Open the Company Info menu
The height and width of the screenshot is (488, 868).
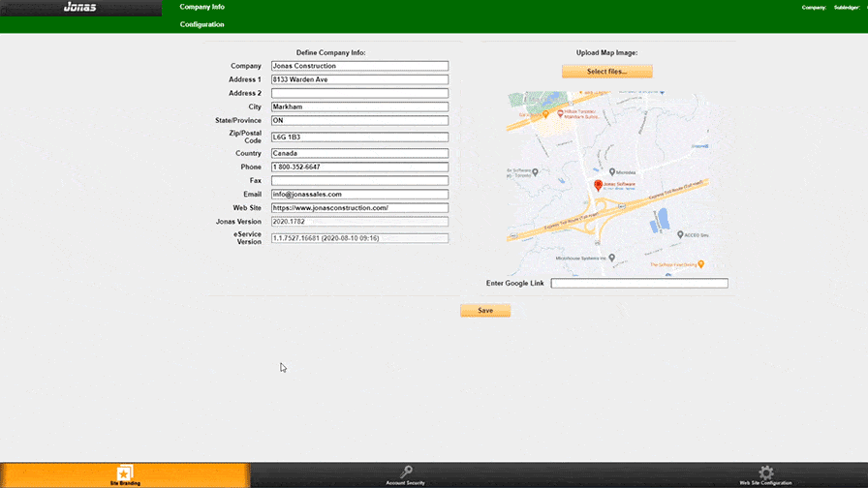pyautogui.click(x=202, y=7)
